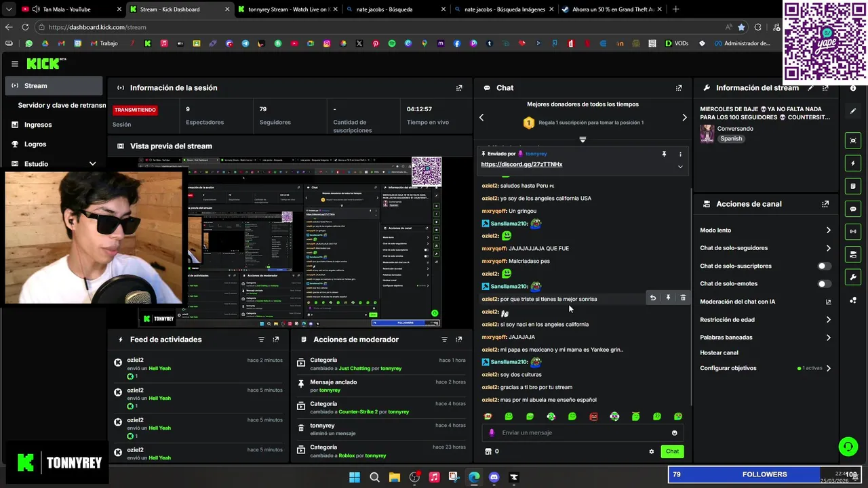
Task: Edit stream info with the pencil icon in header
Action: 810,87
